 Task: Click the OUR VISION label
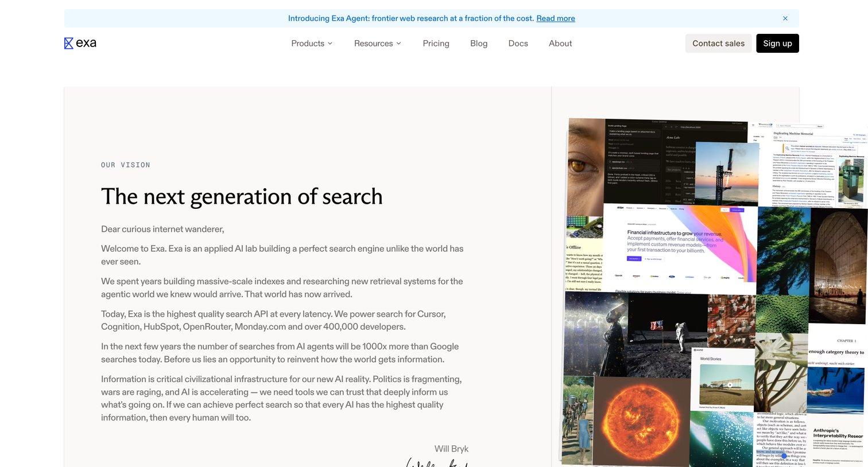coord(126,165)
